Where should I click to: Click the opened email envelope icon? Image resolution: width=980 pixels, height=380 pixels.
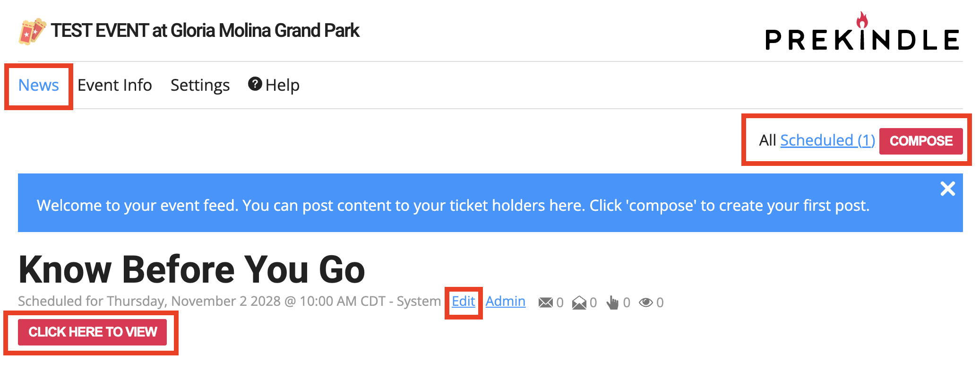[579, 302]
